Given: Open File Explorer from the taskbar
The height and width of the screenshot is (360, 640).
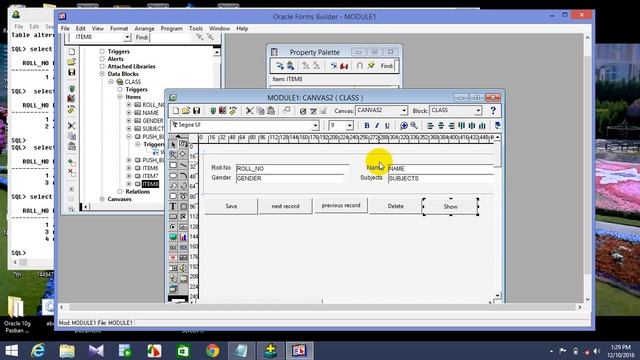Looking at the screenshot, I should (x=67, y=351).
